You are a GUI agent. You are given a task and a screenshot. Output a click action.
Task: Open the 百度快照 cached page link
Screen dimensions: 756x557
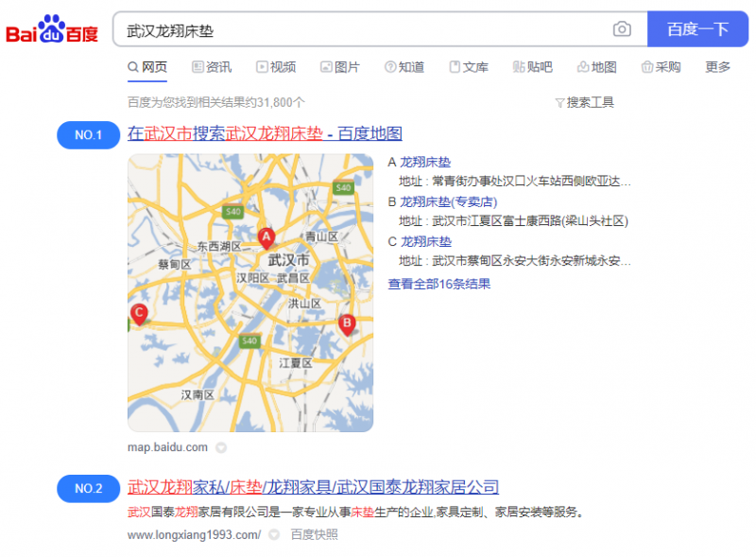pos(314,534)
